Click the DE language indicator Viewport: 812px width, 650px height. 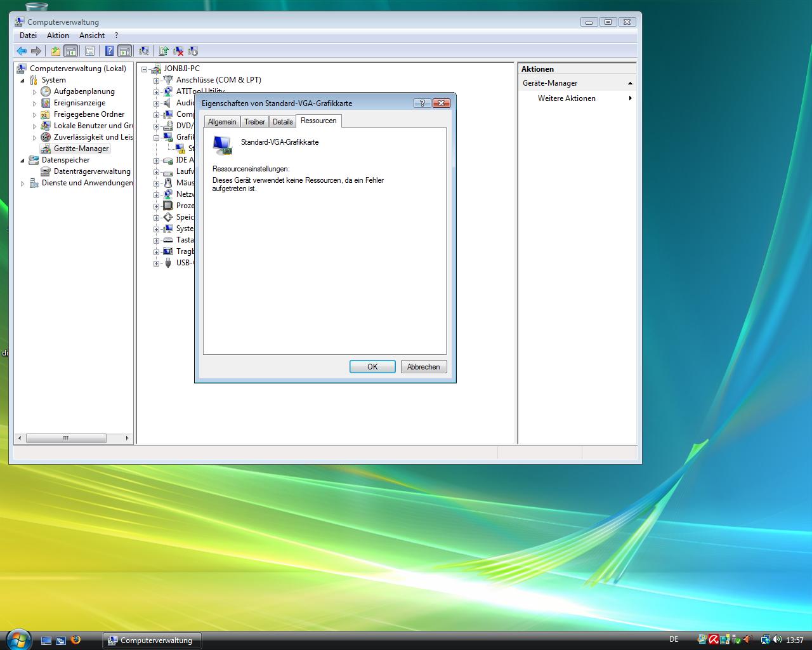click(674, 640)
